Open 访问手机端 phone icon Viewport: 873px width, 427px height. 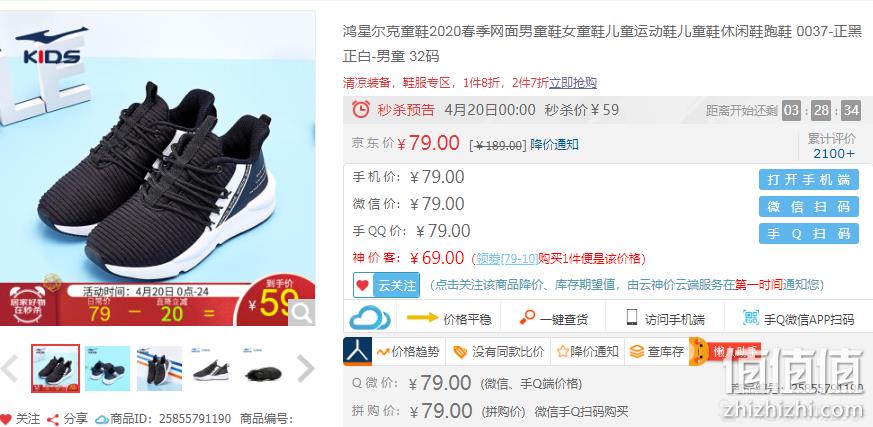631,317
